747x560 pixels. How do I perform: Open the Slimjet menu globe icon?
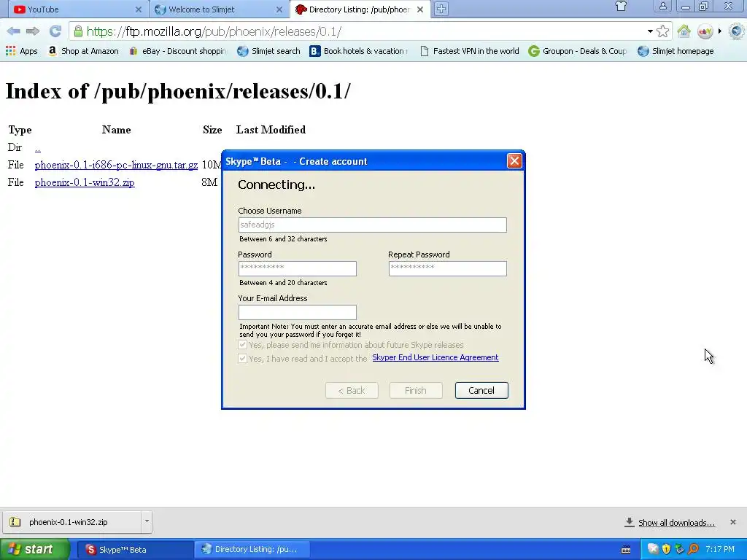(x=738, y=31)
